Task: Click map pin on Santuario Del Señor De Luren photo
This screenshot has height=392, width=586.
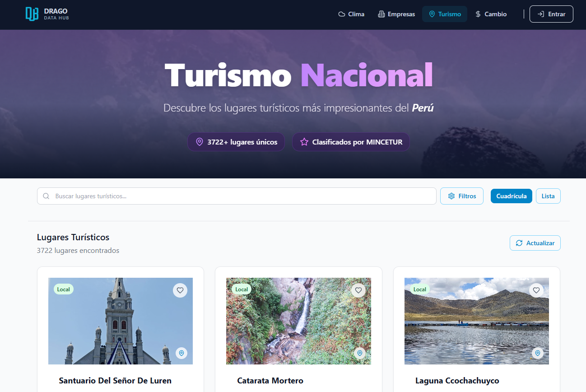Action: pyautogui.click(x=181, y=353)
